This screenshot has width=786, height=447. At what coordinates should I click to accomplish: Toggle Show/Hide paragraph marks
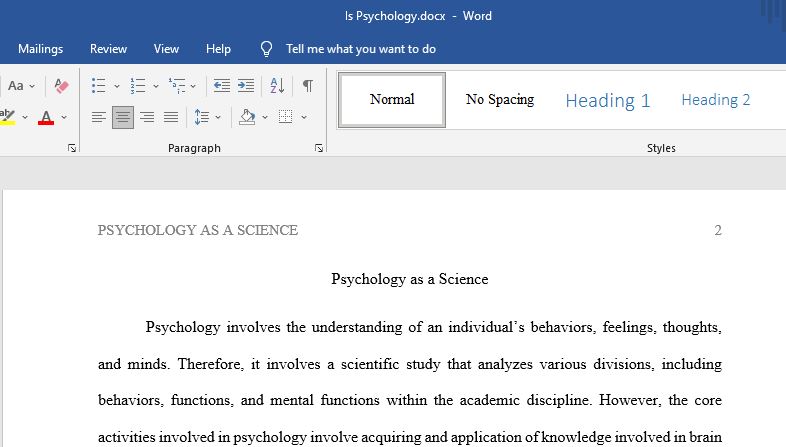308,86
